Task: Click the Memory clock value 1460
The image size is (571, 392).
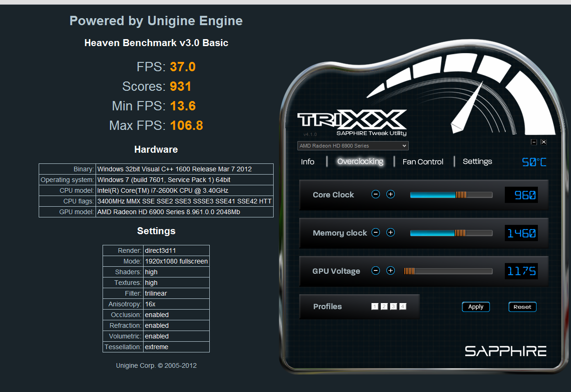Action: point(521,233)
